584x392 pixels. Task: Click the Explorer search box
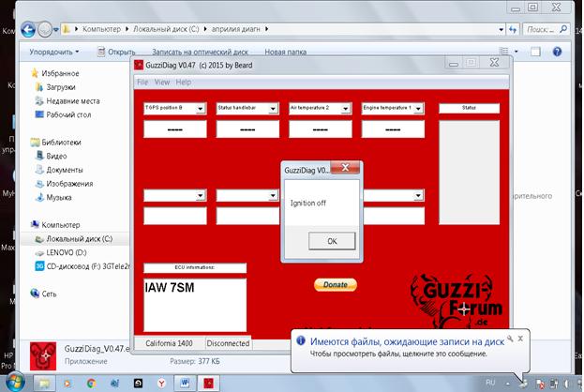547,29
